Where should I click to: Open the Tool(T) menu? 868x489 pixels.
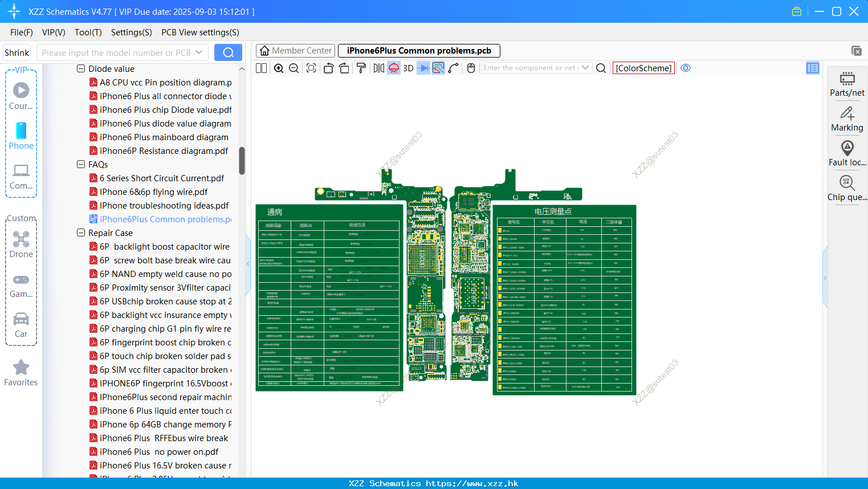(88, 32)
